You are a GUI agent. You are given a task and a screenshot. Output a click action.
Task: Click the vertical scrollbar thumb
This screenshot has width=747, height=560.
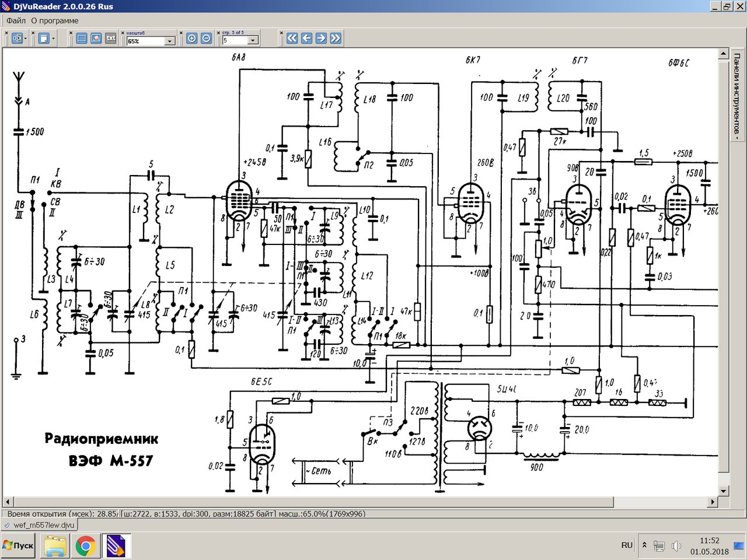[x=724, y=265]
